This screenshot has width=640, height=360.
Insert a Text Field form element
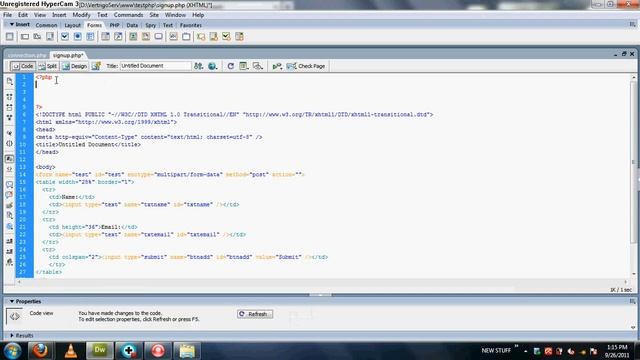pyautogui.click(x=24, y=37)
